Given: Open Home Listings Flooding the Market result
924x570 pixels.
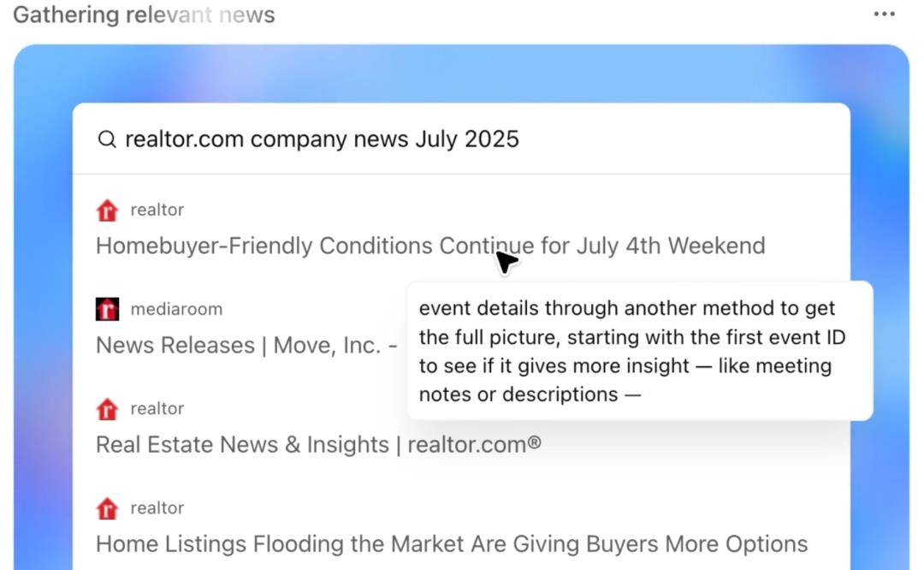Looking at the screenshot, I should 452,544.
